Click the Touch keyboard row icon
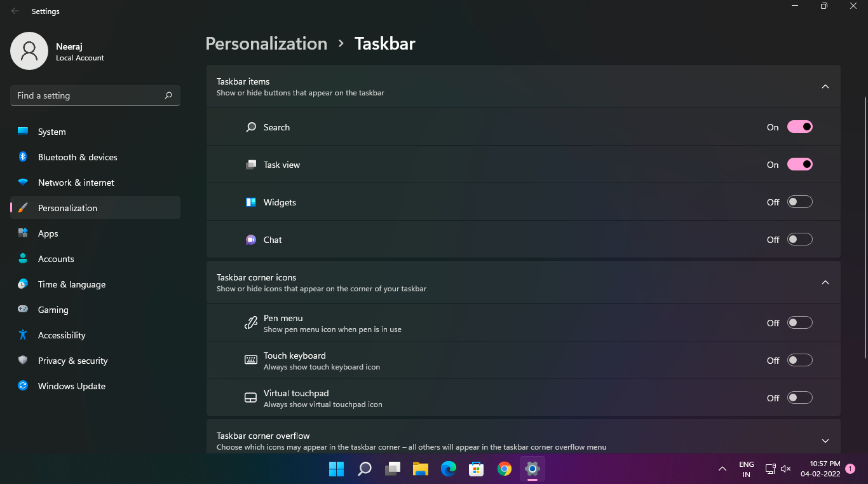The width and height of the screenshot is (868, 484). (x=251, y=360)
